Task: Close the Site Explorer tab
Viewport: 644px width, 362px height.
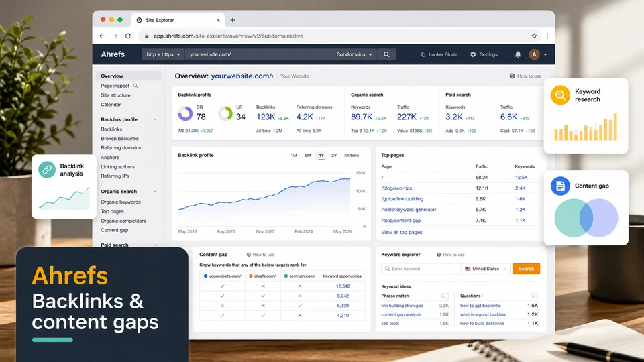Action: 218,20
